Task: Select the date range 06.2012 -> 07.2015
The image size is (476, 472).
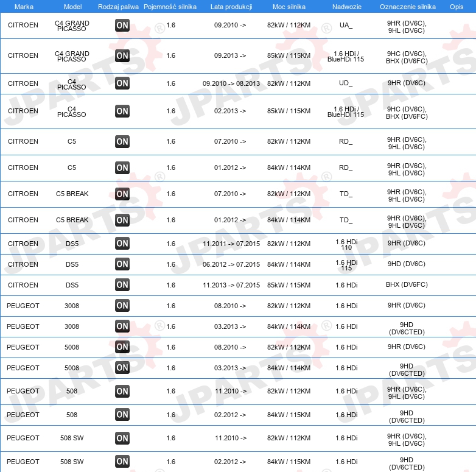Action: coord(231,264)
